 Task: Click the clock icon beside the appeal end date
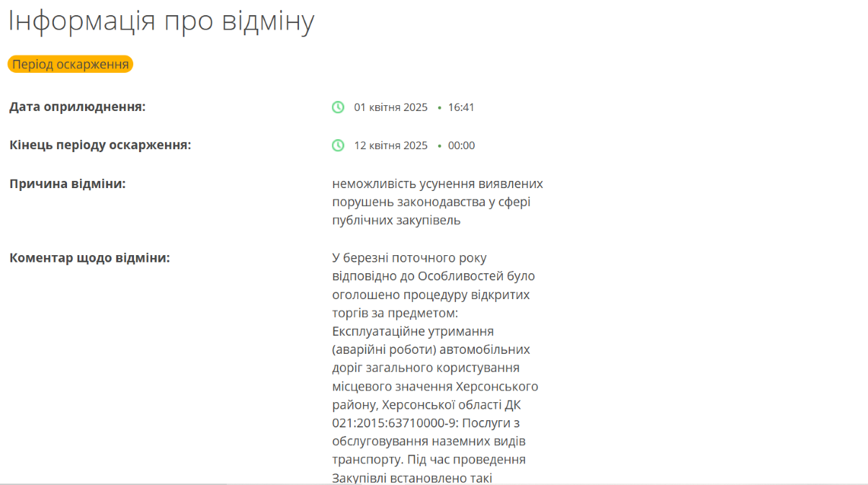[x=338, y=146]
